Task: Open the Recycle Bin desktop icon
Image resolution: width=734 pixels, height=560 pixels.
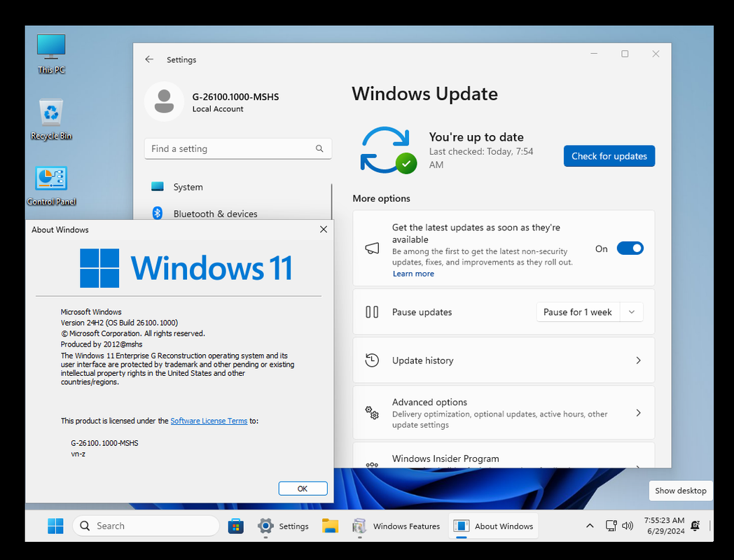Action: pos(51,119)
